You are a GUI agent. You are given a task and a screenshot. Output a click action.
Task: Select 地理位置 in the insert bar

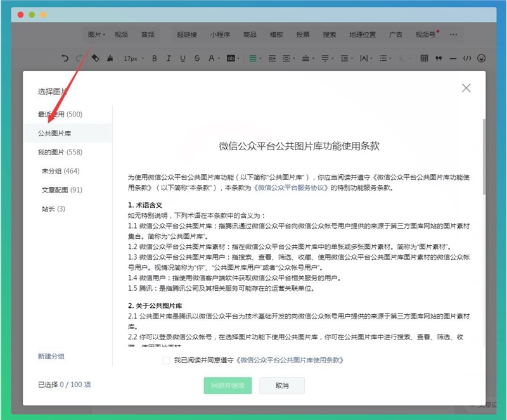(363, 35)
